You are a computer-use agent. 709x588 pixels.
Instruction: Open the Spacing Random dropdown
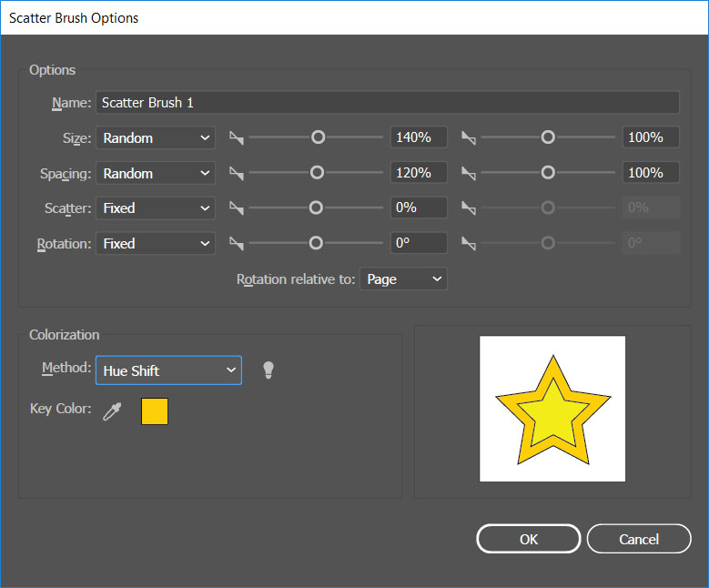coord(156,173)
